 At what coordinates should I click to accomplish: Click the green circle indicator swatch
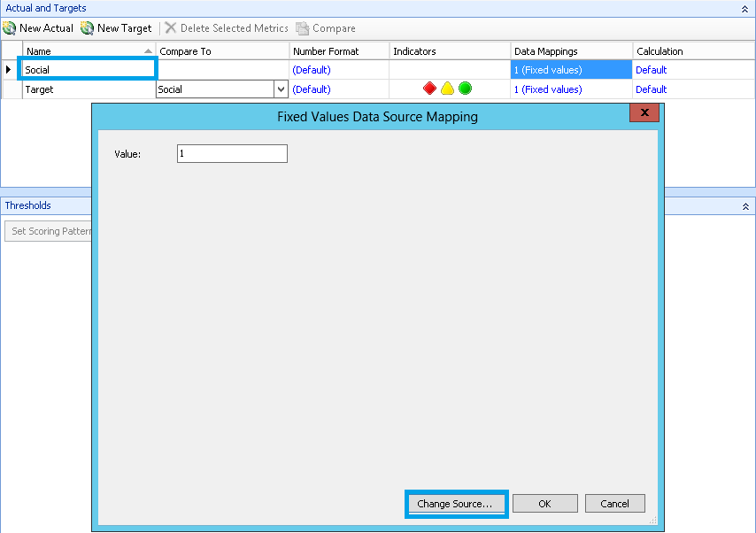[x=465, y=89]
